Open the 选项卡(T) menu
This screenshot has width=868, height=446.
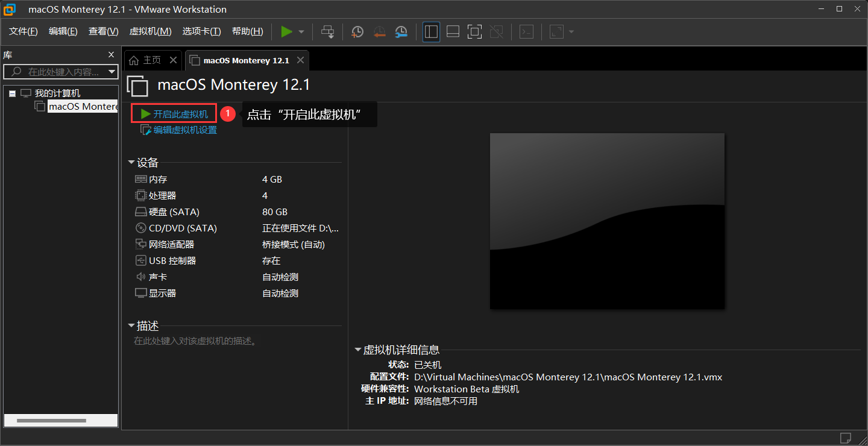tap(202, 31)
